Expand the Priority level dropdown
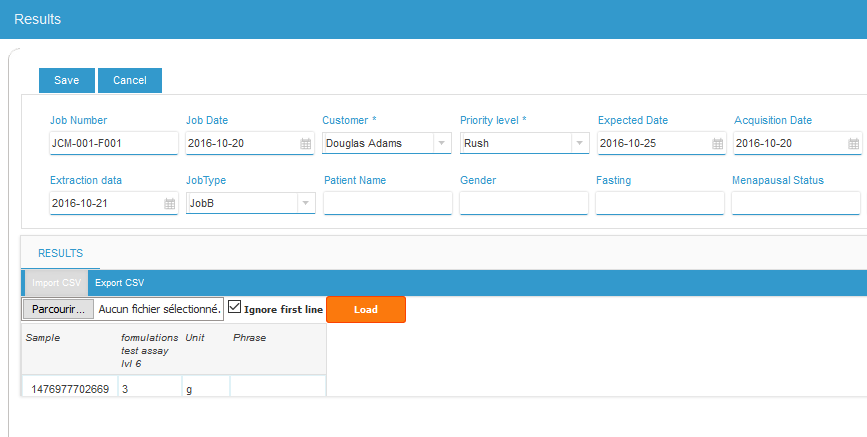 [x=579, y=143]
